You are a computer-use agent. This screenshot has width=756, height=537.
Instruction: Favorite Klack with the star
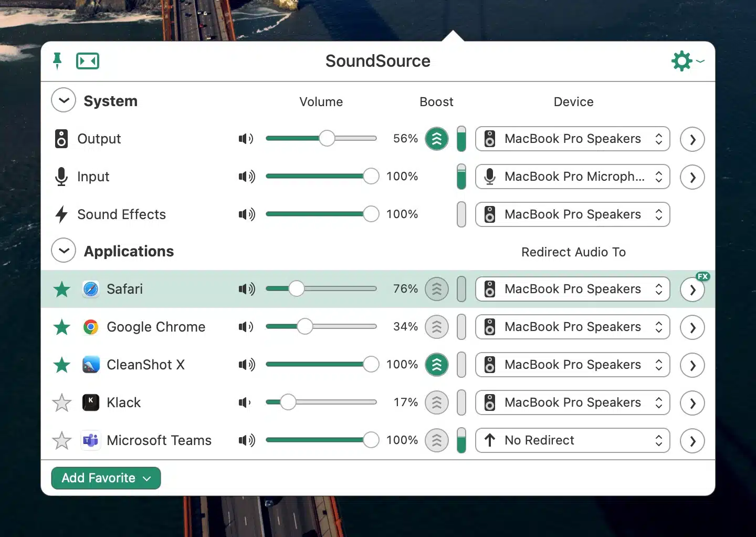tap(62, 403)
